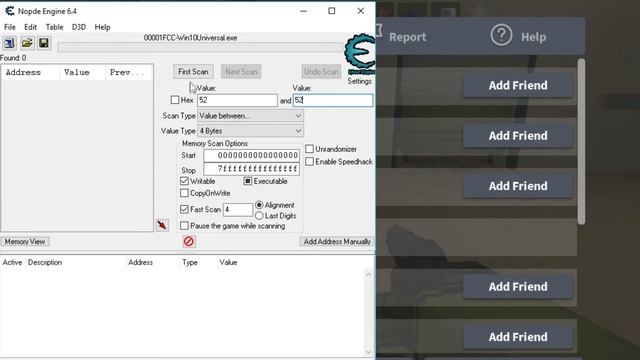
Task: Click the Settings label under the logo
Action: pos(359,81)
